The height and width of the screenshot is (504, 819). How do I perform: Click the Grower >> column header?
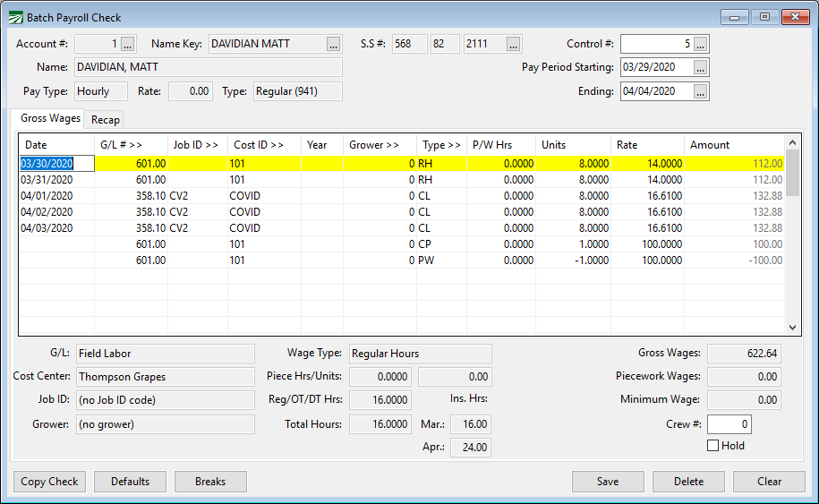(x=380, y=145)
